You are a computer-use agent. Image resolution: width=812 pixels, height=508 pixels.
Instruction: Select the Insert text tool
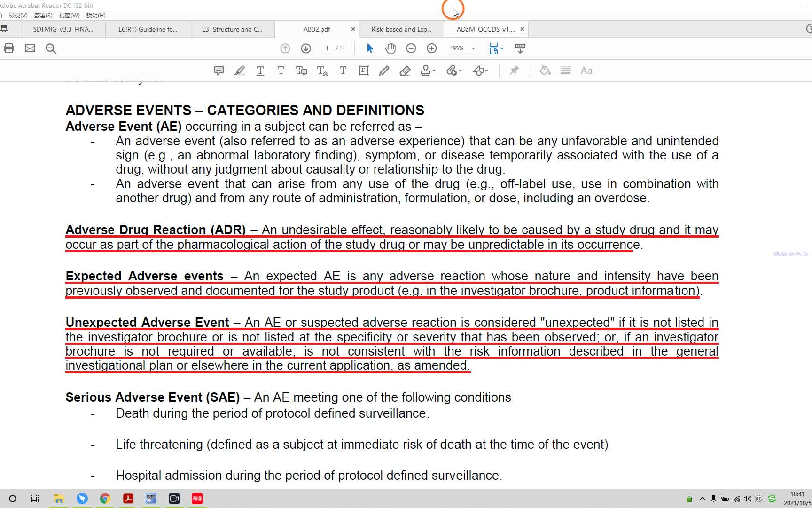pyautogui.click(x=322, y=71)
